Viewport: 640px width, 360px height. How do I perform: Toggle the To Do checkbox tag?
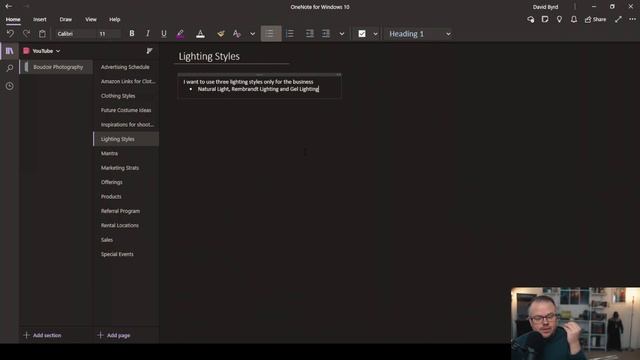click(x=362, y=34)
